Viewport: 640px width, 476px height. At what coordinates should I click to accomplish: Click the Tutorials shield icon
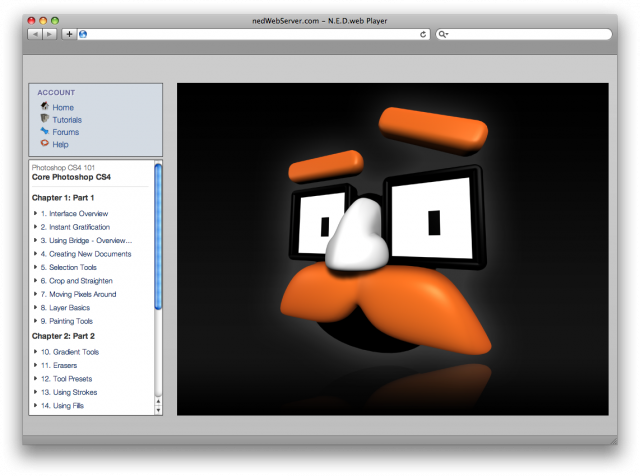[44, 119]
